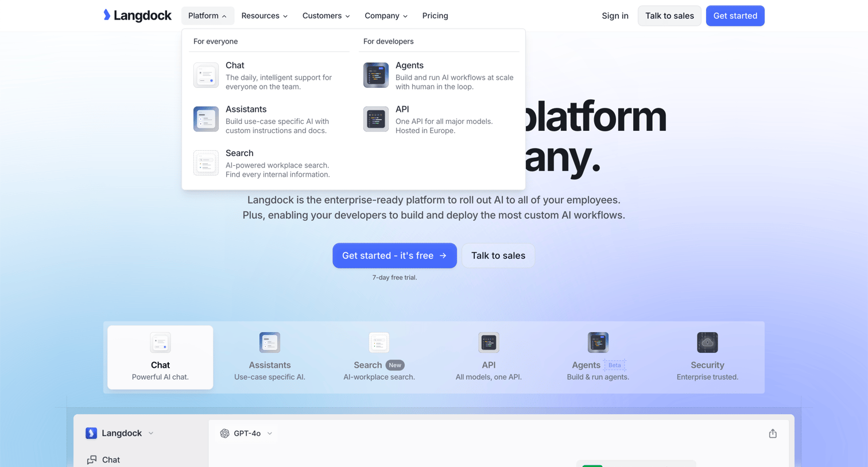Click 'For everyone' section heading
Screen dimensions: 868x467
coord(215,41)
